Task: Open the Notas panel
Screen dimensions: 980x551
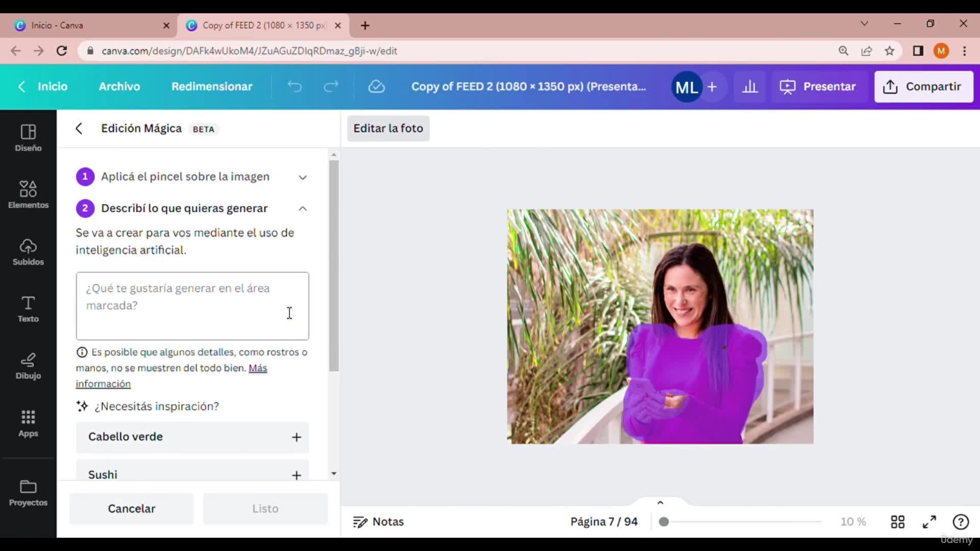Action: click(x=378, y=522)
